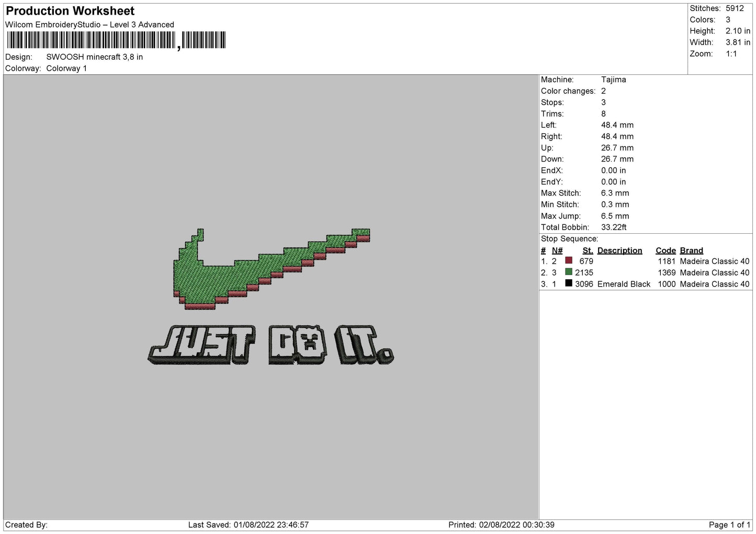
Task: Click the 'JUST DO IT.' embroidered text
Action: (x=271, y=345)
